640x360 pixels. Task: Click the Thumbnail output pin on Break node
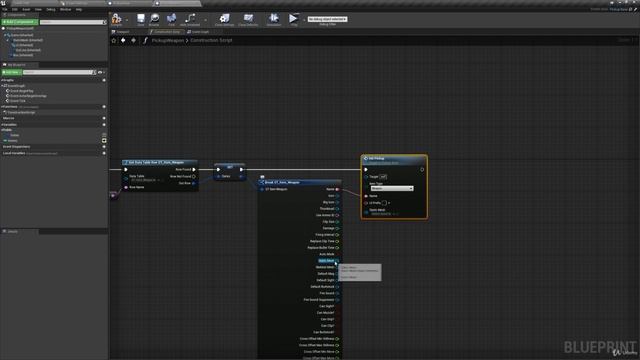337,209
